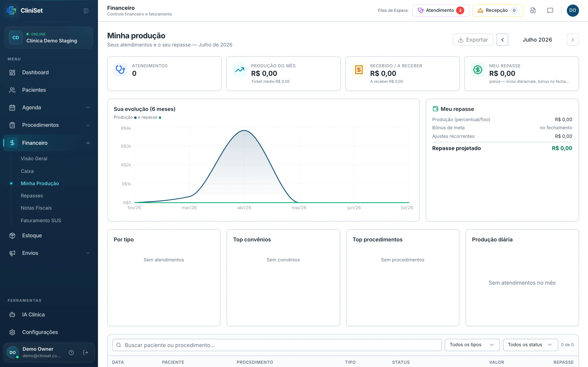Viewport: 588px width, 367px height.
Task: Collapse the Financeiro submenu chevron
Action: [x=88, y=143]
